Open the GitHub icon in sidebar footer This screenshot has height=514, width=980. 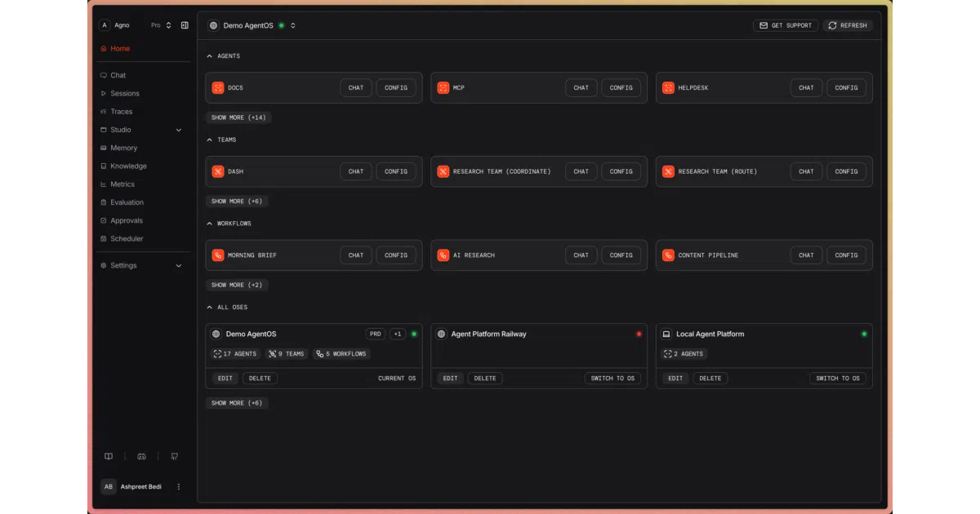point(174,457)
